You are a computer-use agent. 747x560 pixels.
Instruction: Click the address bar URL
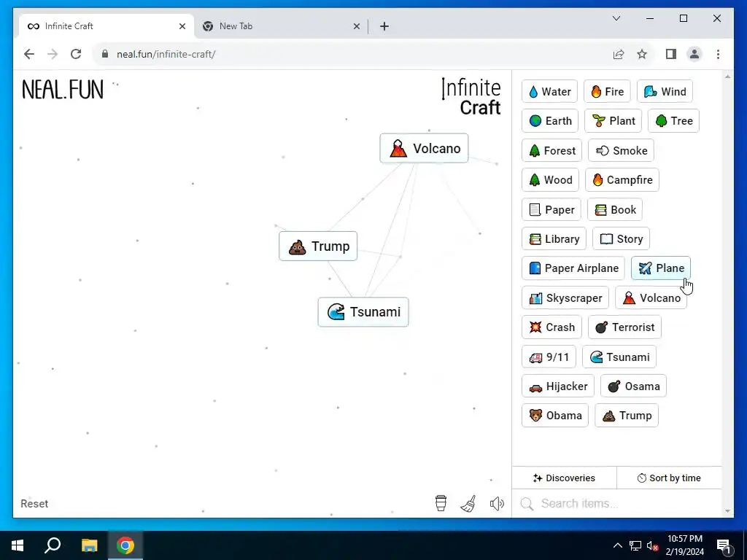(166, 54)
